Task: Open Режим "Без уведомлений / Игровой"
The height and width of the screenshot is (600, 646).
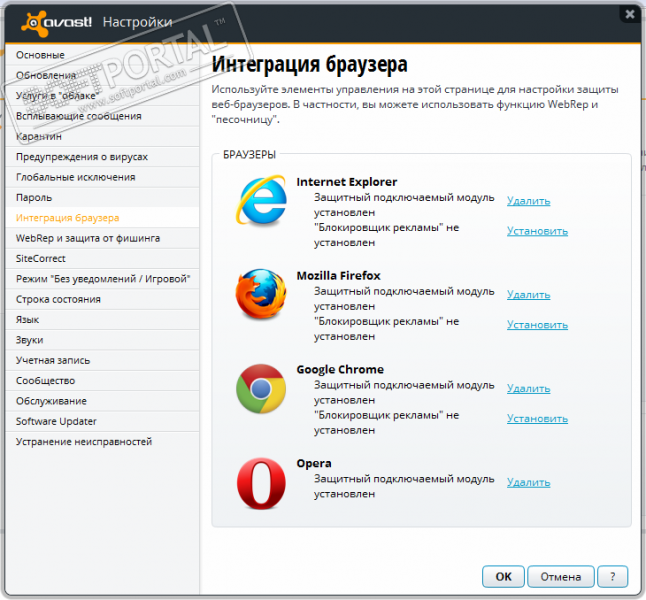Action: (102, 279)
